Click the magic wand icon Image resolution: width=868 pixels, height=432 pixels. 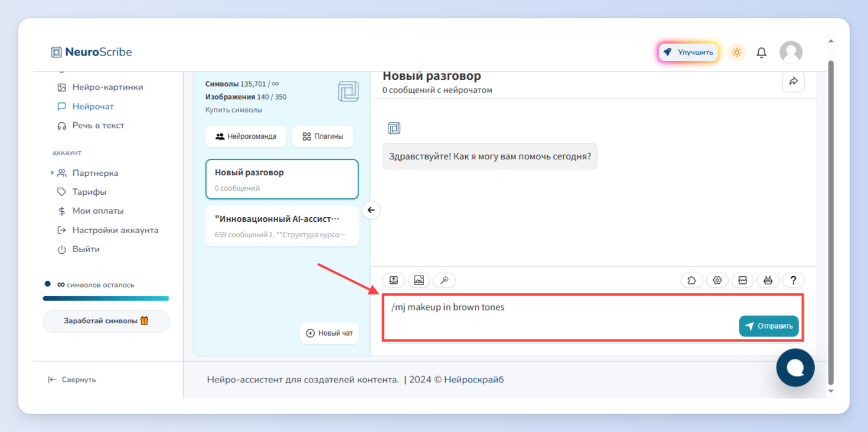coord(445,280)
